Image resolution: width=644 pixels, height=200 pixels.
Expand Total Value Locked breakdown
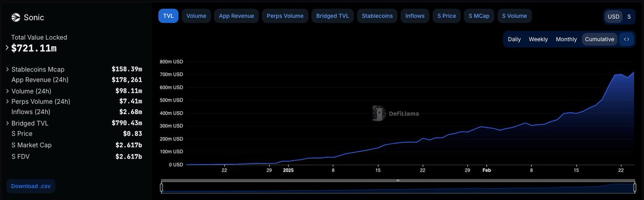pyautogui.click(x=7, y=48)
